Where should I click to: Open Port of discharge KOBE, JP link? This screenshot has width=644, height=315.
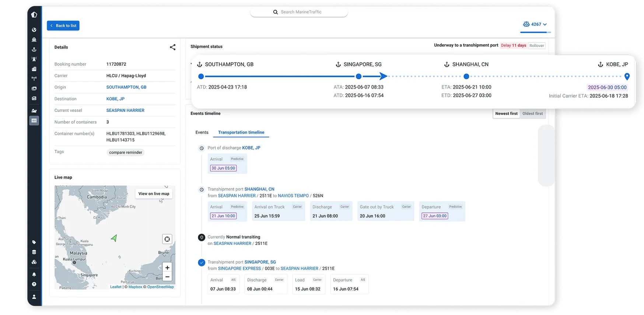251,148
